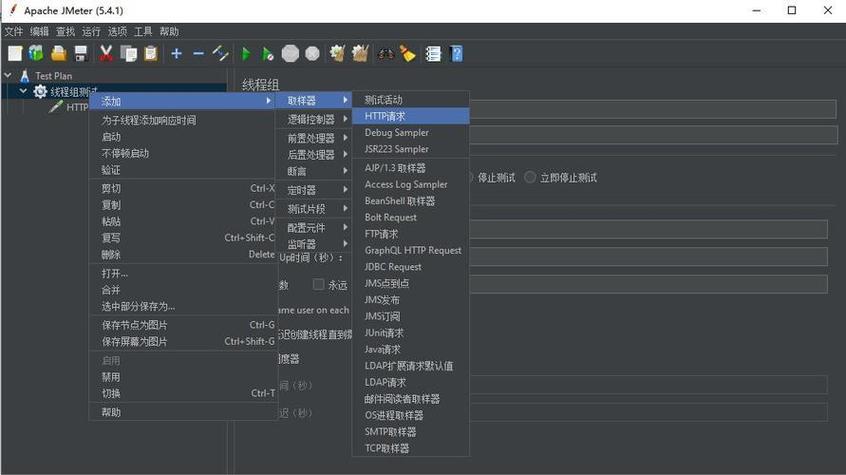Screen dimensions: 846x475
Task: Start test without pauses icon
Action: click(268, 53)
